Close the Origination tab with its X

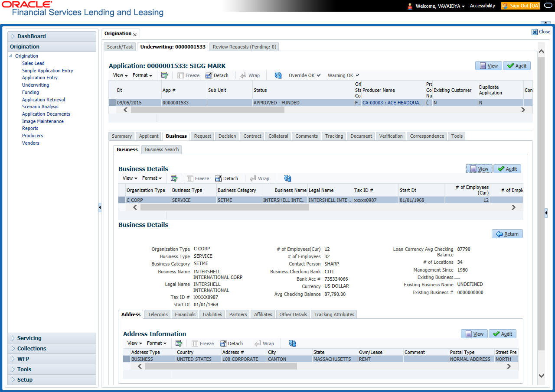pos(135,34)
